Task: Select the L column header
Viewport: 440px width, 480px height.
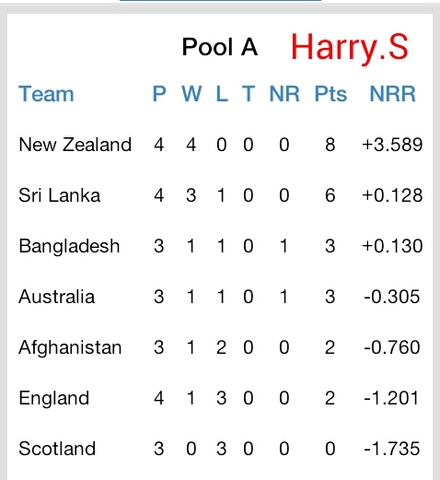Action: (222, 94)
